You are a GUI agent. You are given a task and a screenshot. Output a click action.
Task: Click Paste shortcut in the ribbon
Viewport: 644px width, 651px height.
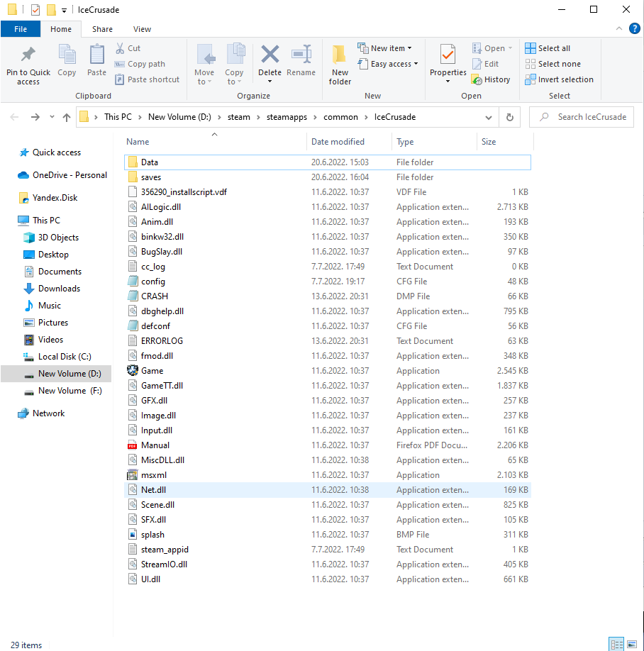[x=147, y=79]
